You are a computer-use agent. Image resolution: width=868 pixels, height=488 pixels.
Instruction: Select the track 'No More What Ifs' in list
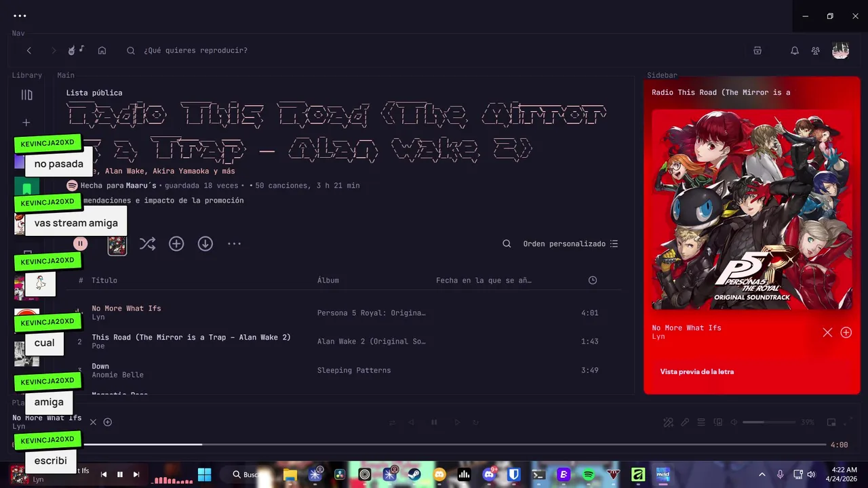tap(127, 308)
